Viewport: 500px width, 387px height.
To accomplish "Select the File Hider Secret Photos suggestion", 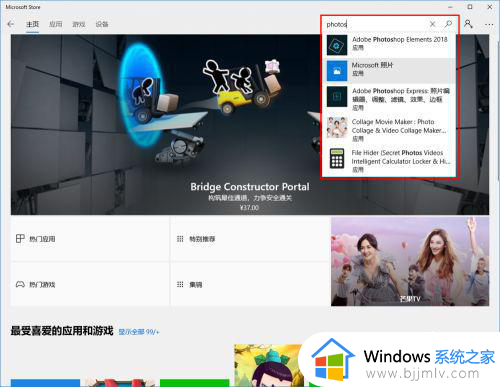I will click(389, 161).
